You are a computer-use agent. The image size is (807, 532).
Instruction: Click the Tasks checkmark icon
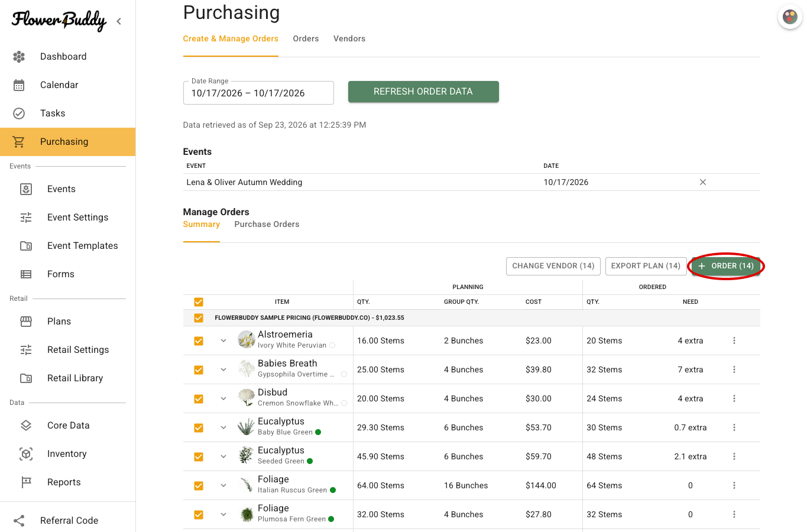pyautogui.click(x=19, y=113)
